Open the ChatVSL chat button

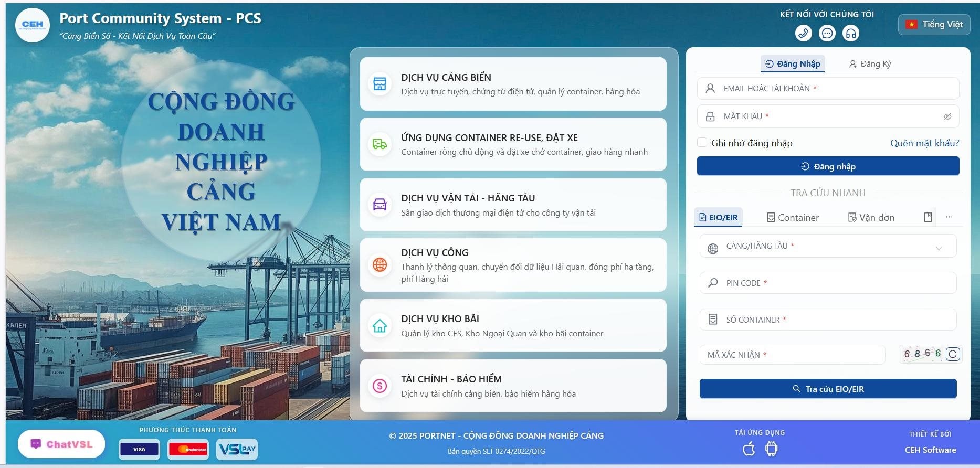point(61,444)
